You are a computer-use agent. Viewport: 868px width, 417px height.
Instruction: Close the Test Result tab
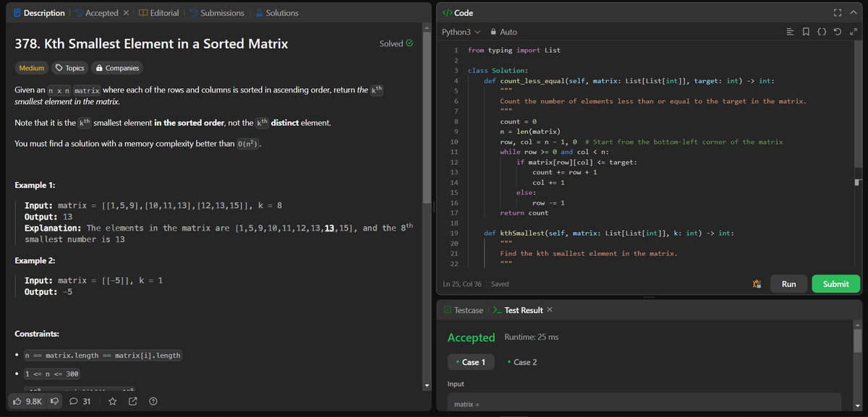click(550, 310)
